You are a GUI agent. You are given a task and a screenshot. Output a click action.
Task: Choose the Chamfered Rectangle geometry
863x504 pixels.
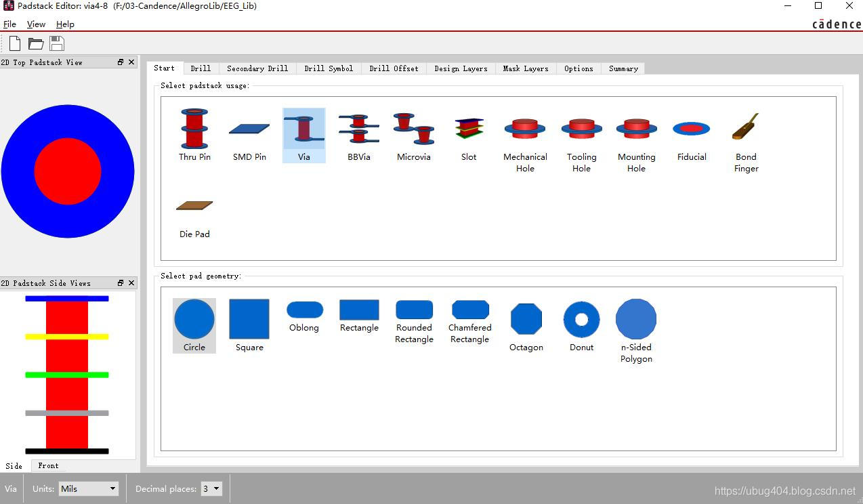469,322
